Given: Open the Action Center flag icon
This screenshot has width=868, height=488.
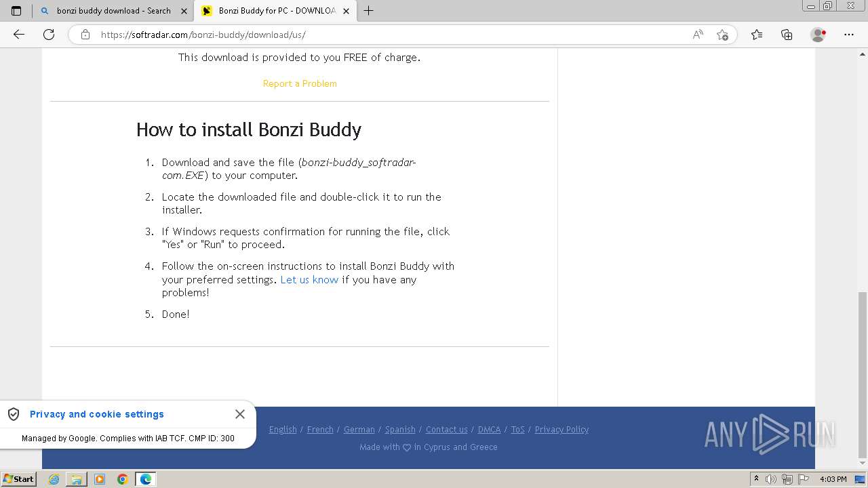Looking at the screenshot, I should pyautogui.click(x=804, y=479).
